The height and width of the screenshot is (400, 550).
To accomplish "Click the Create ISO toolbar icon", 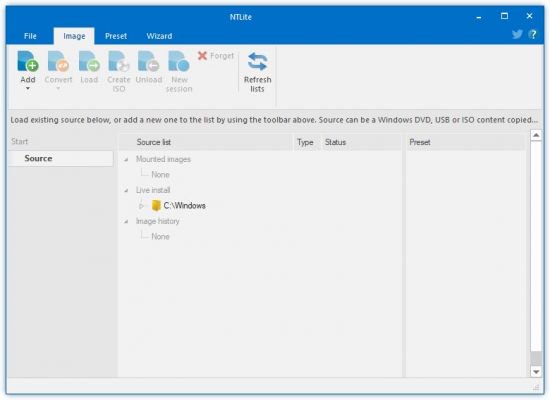I will tap(119, 61).
